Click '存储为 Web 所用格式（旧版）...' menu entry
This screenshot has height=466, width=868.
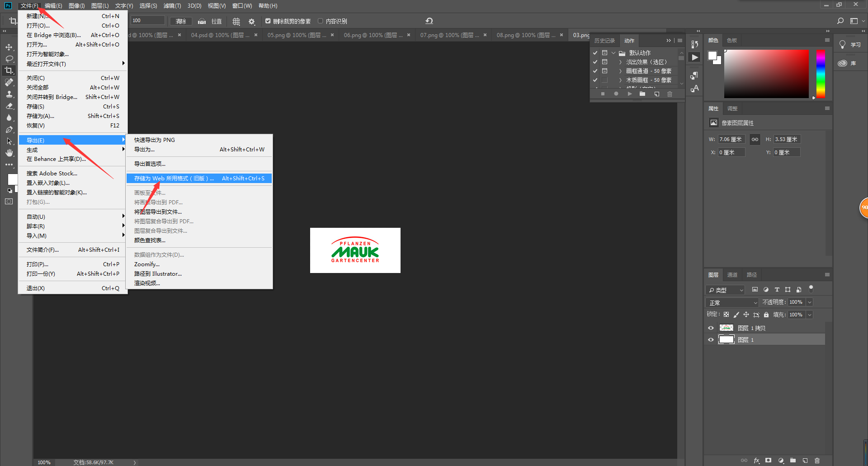(199, 178)
